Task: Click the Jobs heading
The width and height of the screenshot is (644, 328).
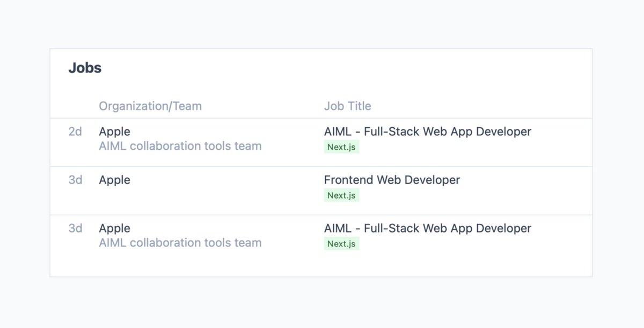Action: point(85,68)
